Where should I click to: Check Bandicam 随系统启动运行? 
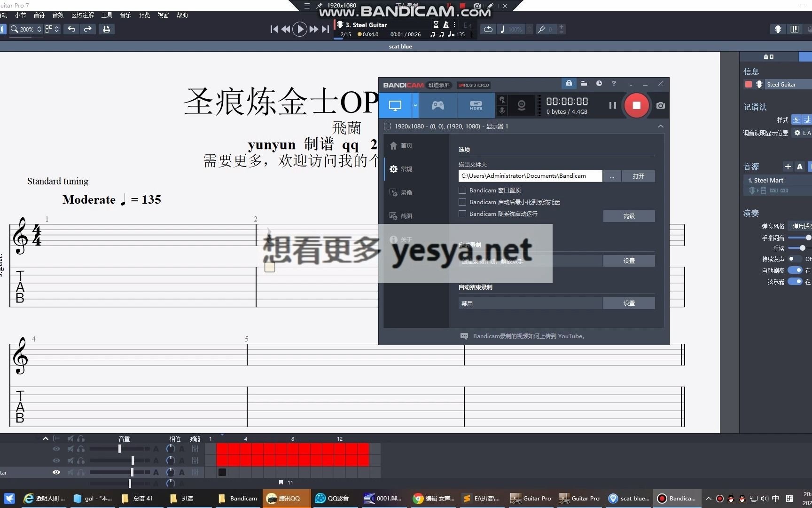pyautogui.click(x=462, y=214)
